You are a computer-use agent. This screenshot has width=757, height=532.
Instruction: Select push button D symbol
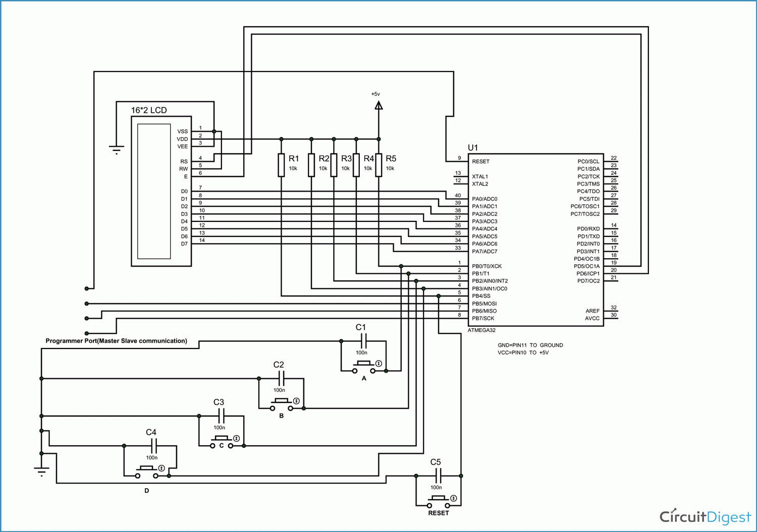point(146,472)
